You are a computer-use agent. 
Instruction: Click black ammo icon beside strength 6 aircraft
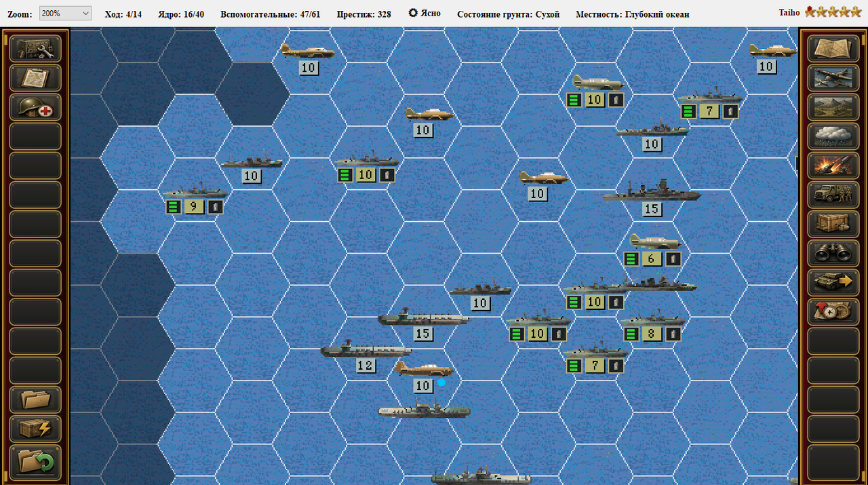pyautogui.click(x=673, y=258)
